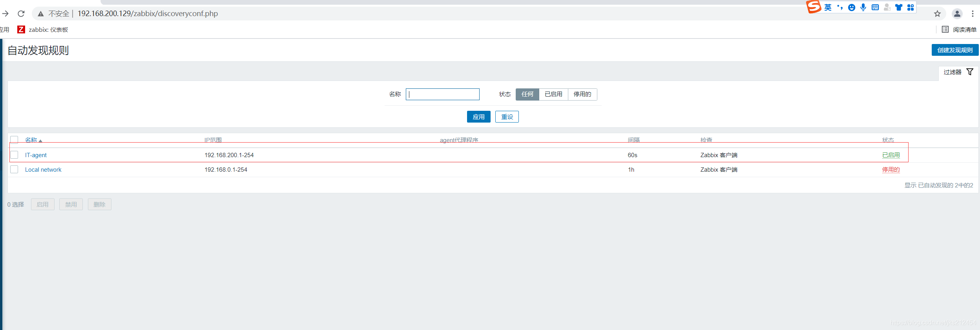Click the 显示 已自动发现的 2中的2 text
Image resolution: width=980 pixels, height=330 pixels.
938,185
